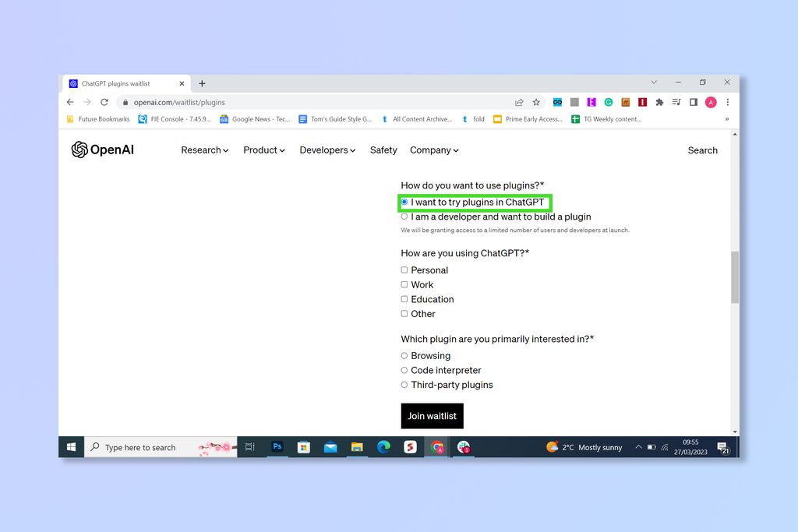Open the TG Weekly content bookmark
Viewport: 798px width, 532px height.
606,119
